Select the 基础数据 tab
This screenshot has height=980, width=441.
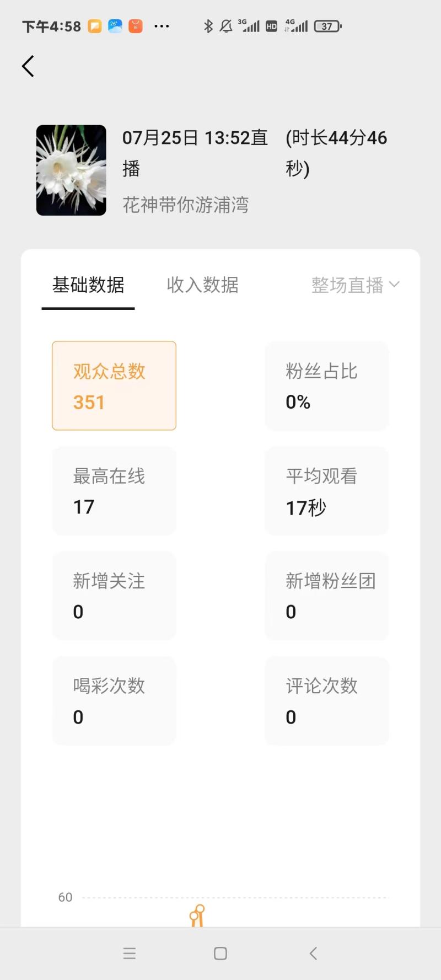[88, 285]
